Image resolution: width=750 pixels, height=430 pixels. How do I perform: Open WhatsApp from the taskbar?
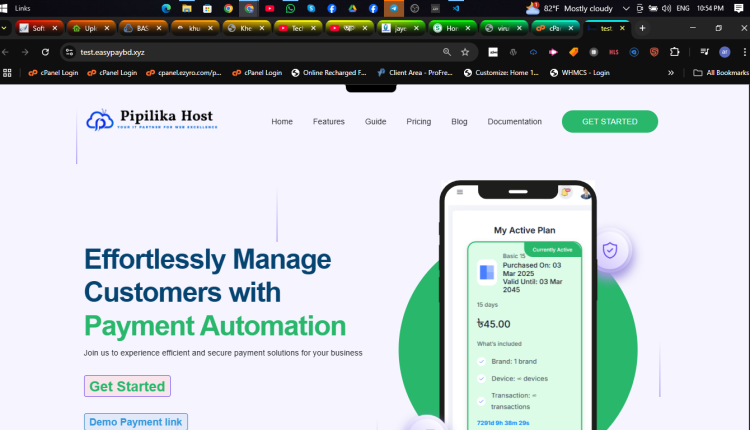[290, 8]
